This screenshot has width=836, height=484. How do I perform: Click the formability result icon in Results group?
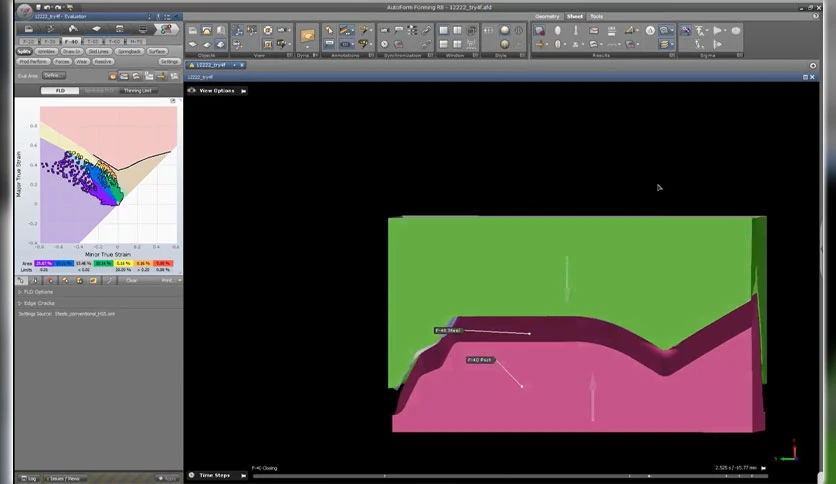[540, 30]
